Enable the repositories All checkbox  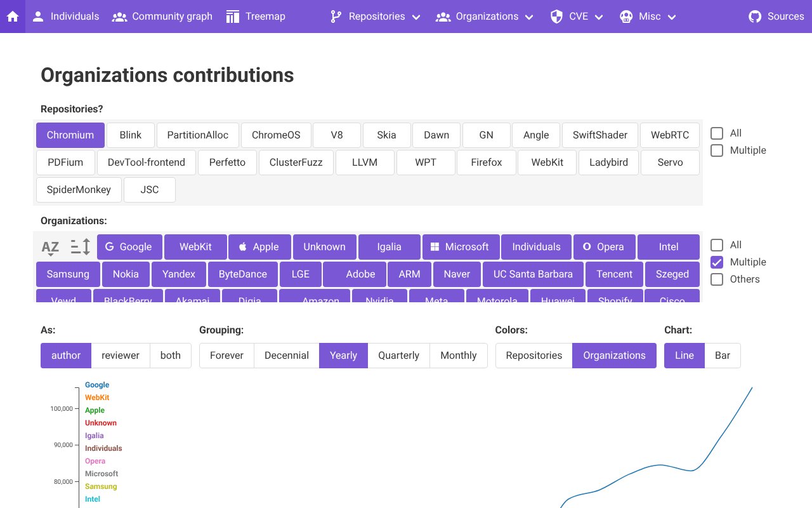[x=717, y=133]
